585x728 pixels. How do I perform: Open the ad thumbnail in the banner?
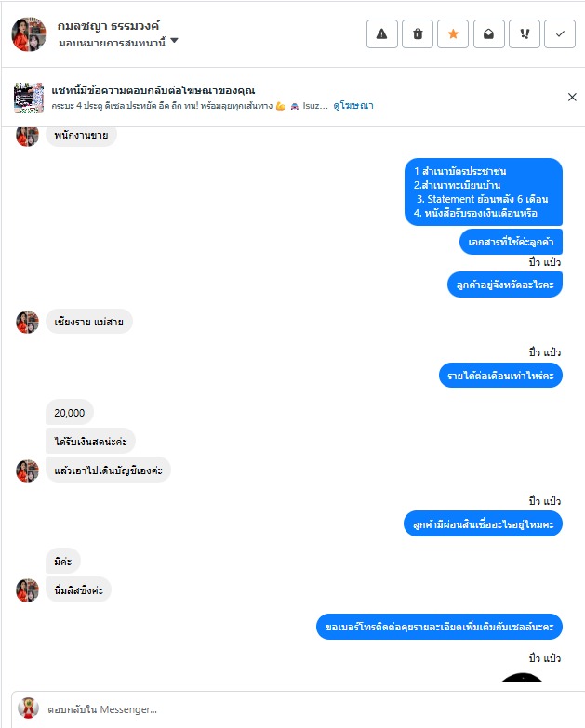(x=29, y=98)
